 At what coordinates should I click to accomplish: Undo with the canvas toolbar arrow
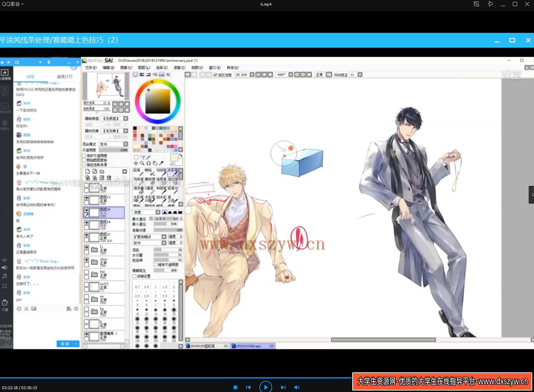[x=188, y=75]
